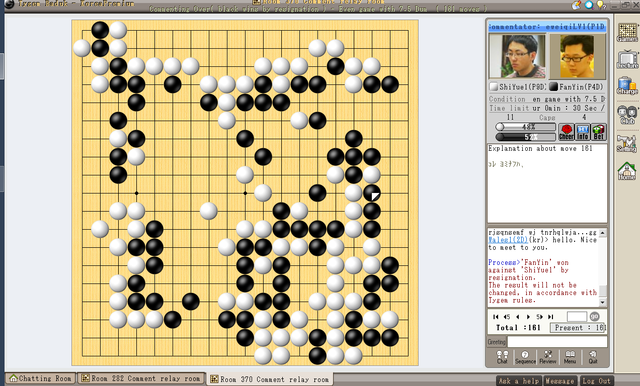Screen dimensions: 640x386
Task: Open the Menu book icon
Action: [x=570, y=357]
